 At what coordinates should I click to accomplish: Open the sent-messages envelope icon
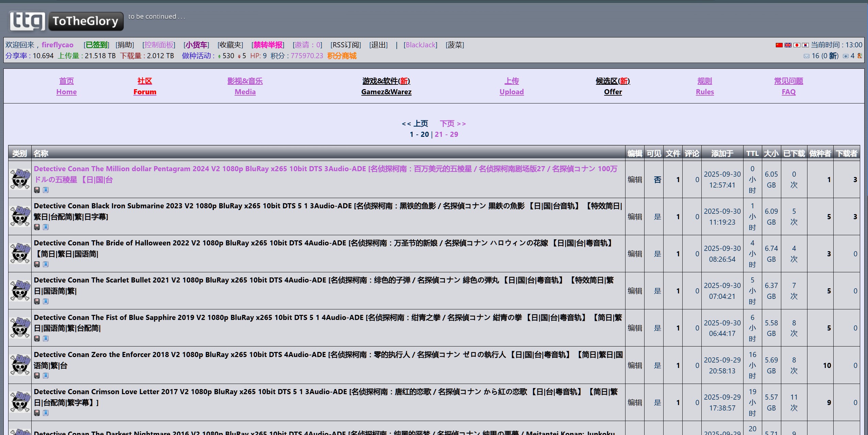[846, 56]
